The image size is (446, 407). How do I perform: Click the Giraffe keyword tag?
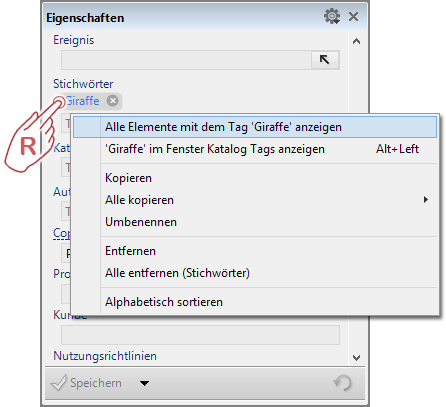(82, 101)
